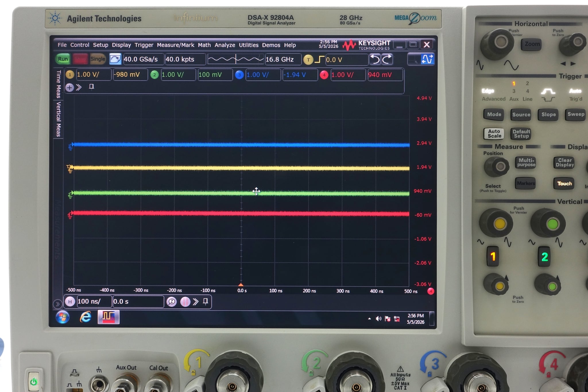Click the pink horizontal markers icon
The width and height of the screenshot is (588, 392).
(185, 302)
